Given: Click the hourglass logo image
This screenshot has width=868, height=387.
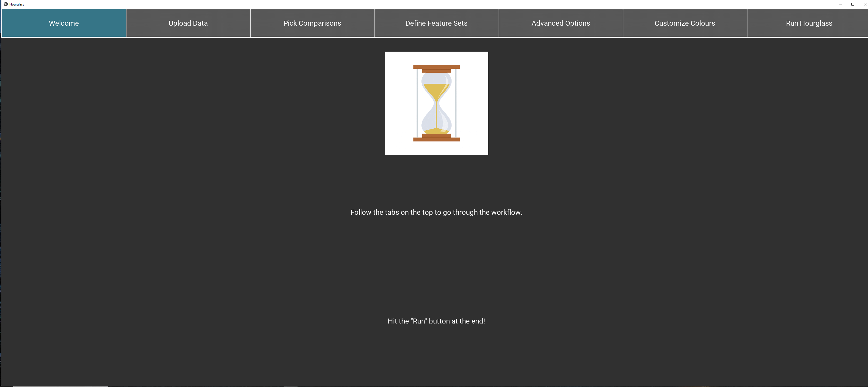Looking at the screenshot, I should 436,103.
